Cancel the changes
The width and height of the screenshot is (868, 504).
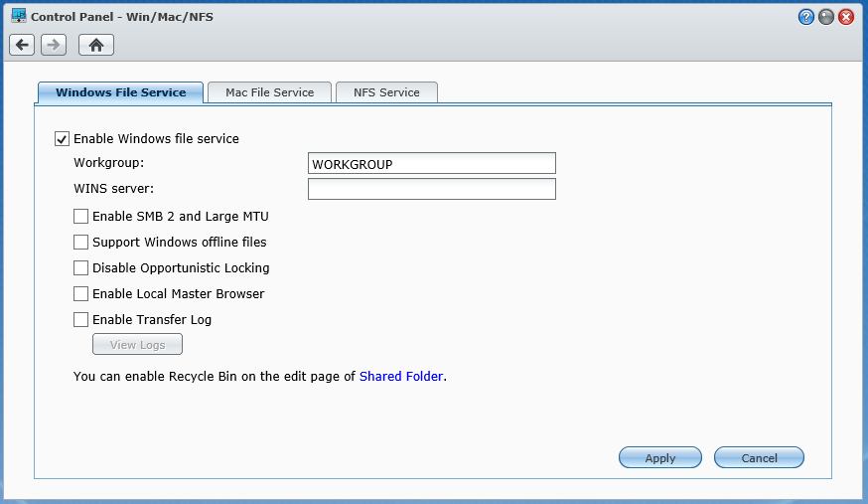click(759, 457)
